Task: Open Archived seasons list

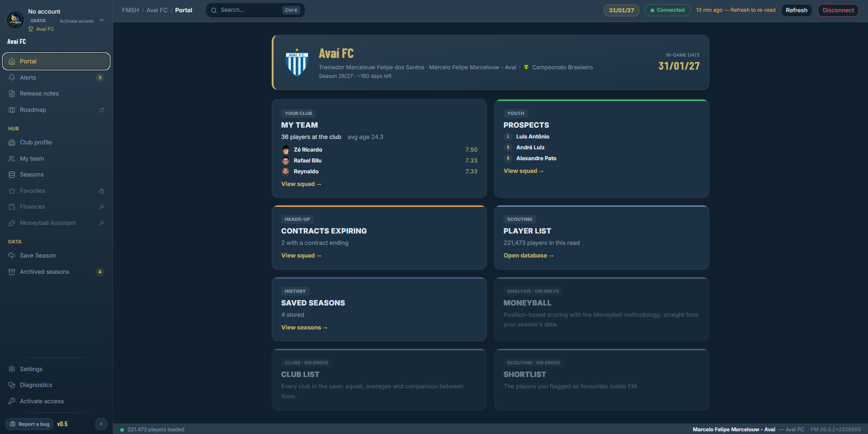Action: coord(56,272)
